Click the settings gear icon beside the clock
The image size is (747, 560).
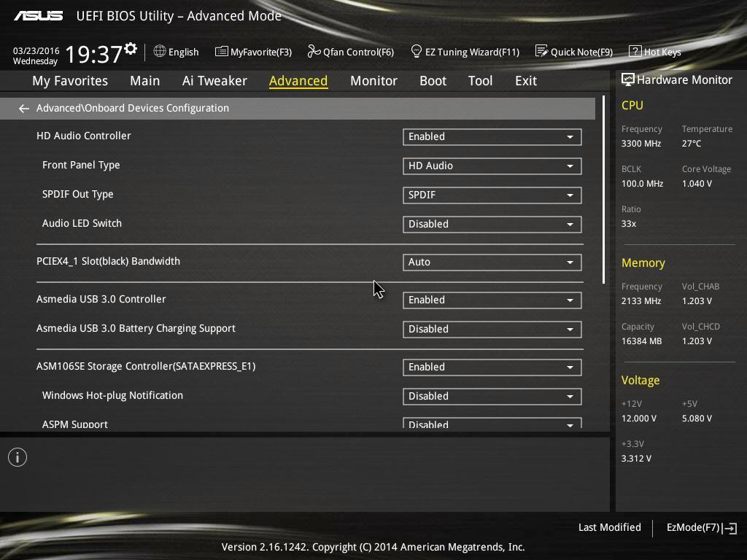(x=131, y=49)
